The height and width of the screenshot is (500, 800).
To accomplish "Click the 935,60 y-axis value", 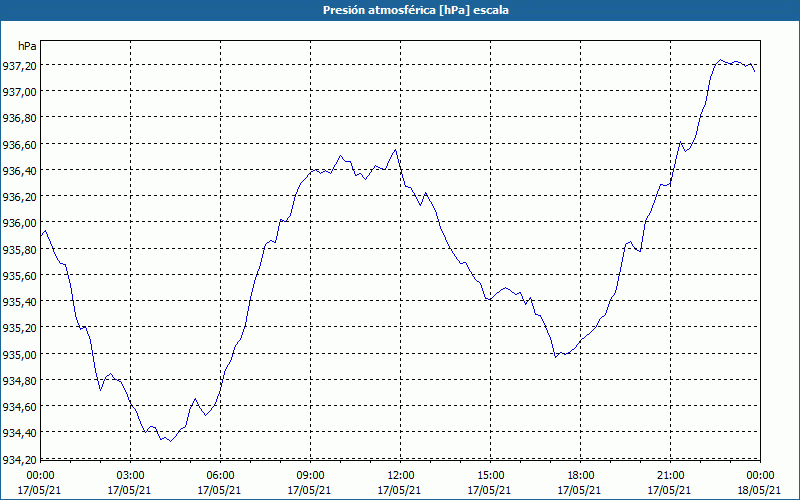I will [20, 275].
